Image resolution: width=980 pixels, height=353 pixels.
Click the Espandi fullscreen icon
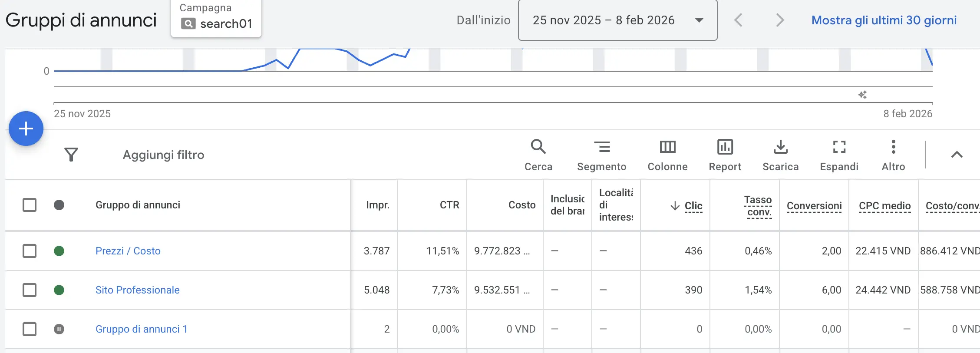point(839,147)
